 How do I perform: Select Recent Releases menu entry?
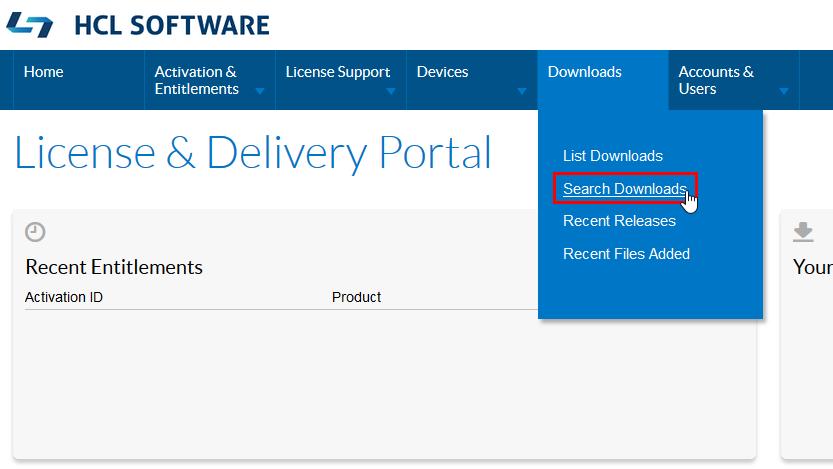(619, 221)
